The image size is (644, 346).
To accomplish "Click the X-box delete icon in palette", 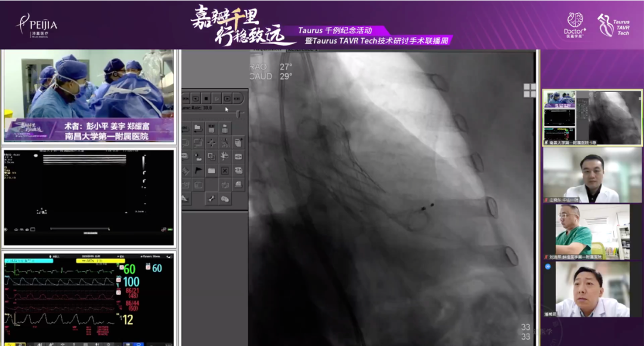I will pyautogui.click(x=225, y=171).
